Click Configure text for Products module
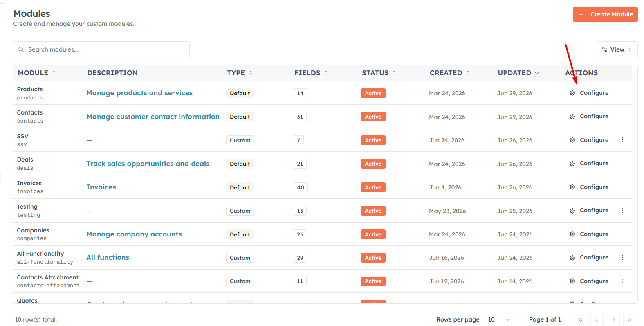The height and width of the screenshot is (326, 644). point(594,93)
